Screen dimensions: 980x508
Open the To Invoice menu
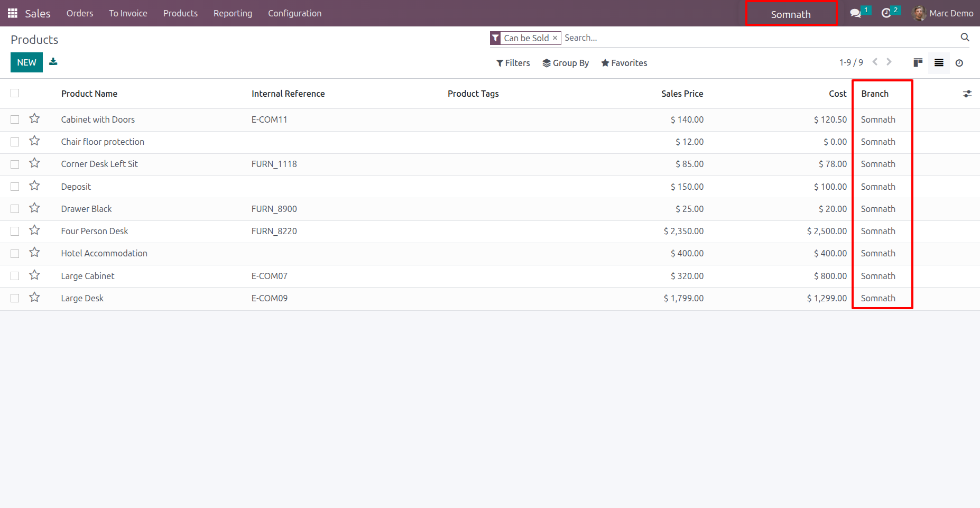click(128, 13)
